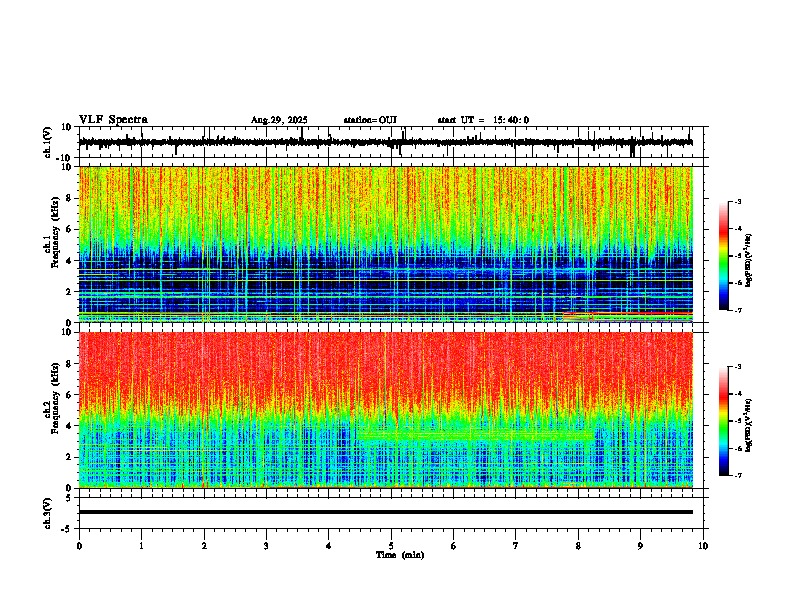The image size is (792, 612).
Task: Click the "-7" label on ch.2 color bar
Action: click(737, 475)
